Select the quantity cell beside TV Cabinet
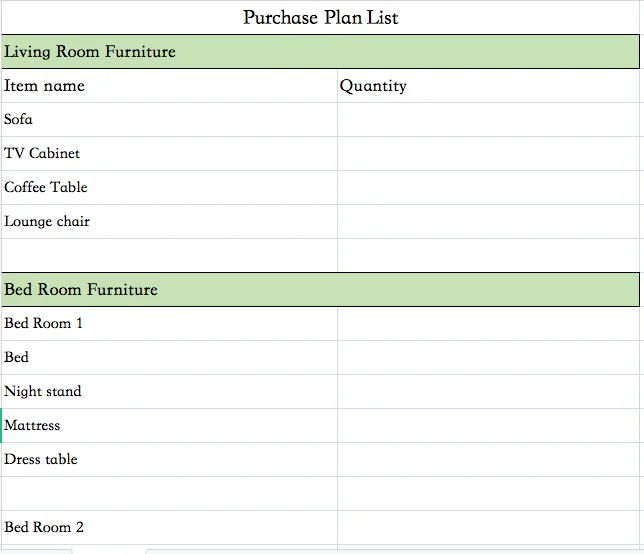 (x=488, y=154)
